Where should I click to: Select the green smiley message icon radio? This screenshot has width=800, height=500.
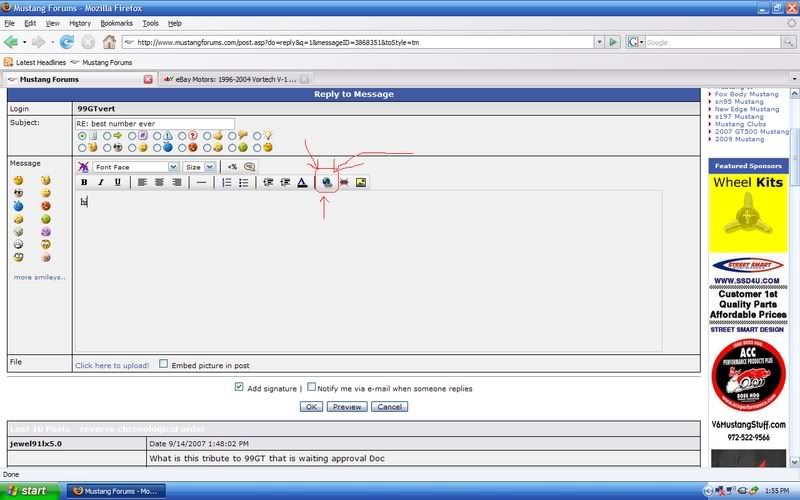[x=232, y=147]
